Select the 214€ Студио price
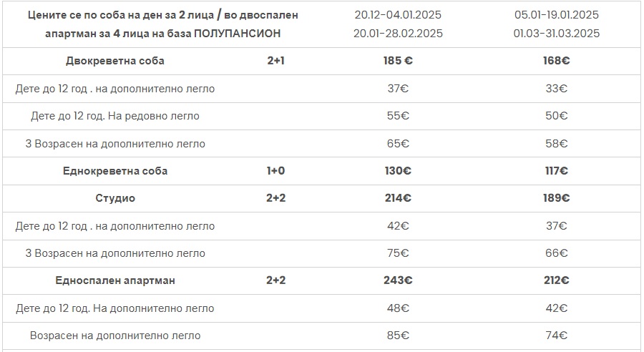The image size is (644, 352). [x=398, y=198]
